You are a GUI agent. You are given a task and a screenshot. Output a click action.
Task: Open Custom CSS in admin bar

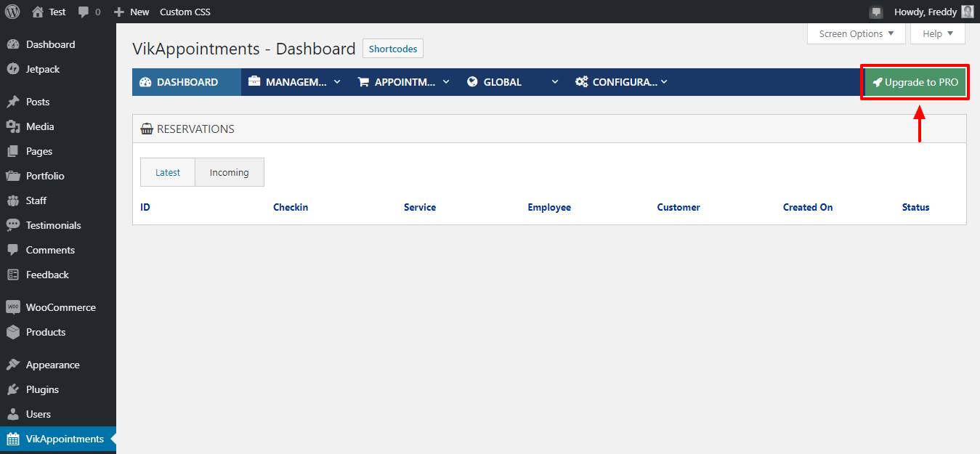click(x=185, y=12)
